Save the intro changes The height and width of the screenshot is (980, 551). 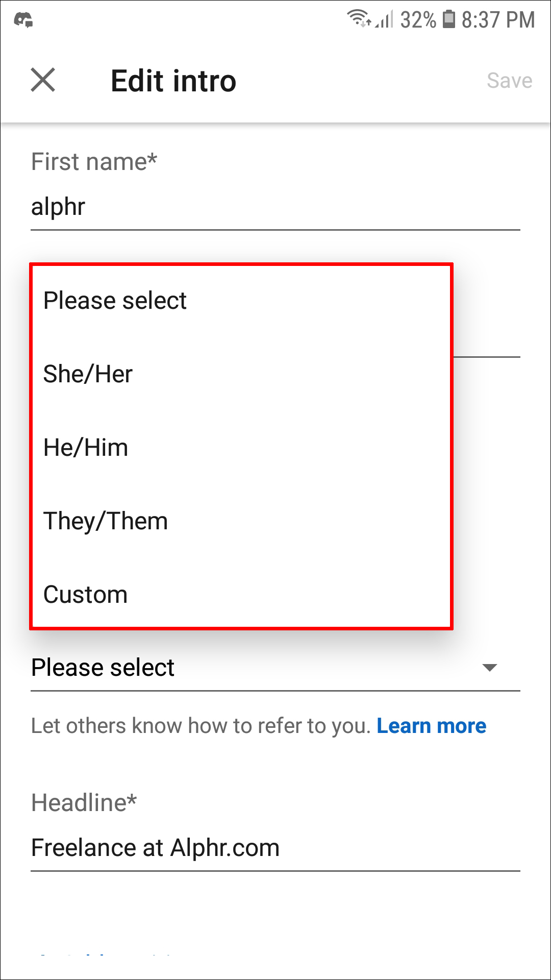(x=509, y=80)
